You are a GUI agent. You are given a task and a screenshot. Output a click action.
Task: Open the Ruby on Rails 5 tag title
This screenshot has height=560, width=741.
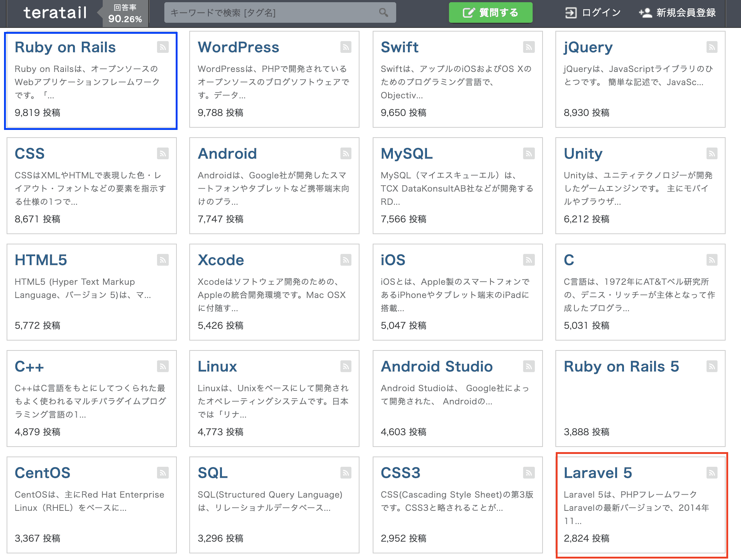click(621, 367)
